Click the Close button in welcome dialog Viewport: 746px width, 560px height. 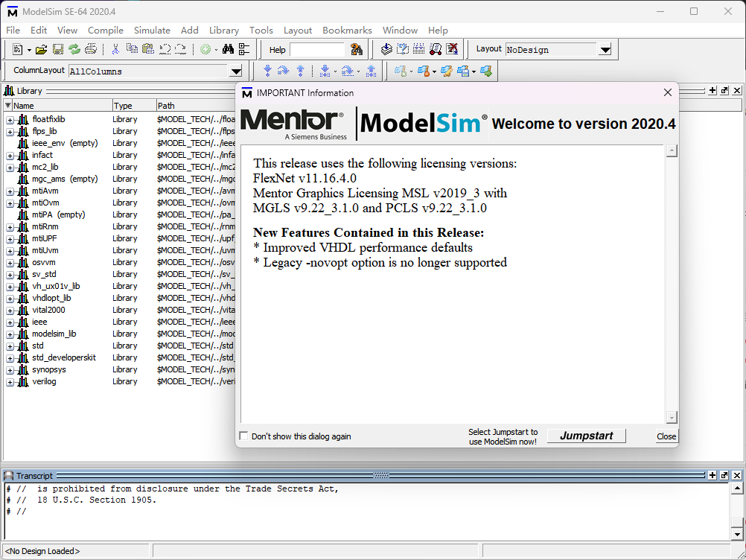[x=666, y=436]
